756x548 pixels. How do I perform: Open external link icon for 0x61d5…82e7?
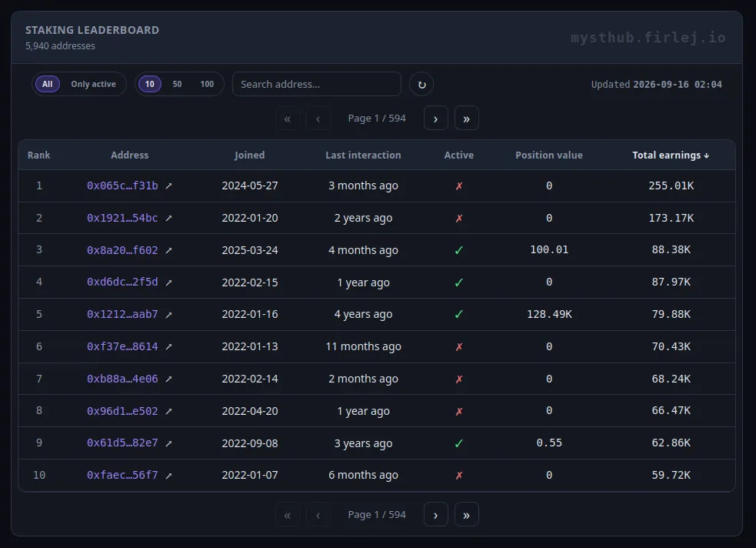[x=168, y=443]
